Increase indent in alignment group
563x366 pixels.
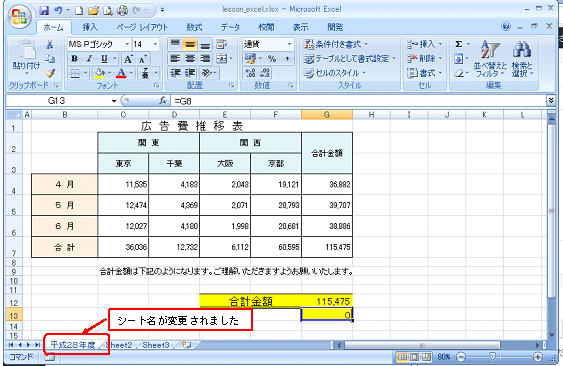tap(190, 73)
